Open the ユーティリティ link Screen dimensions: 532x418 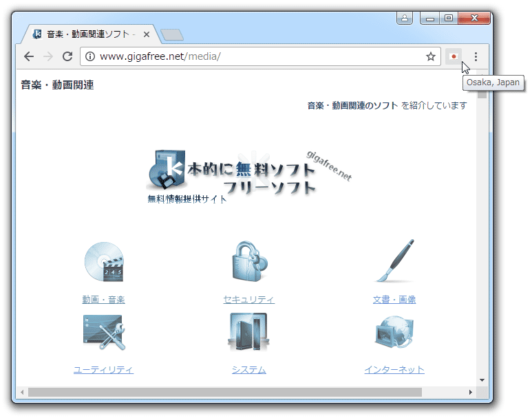pos(103,369)
